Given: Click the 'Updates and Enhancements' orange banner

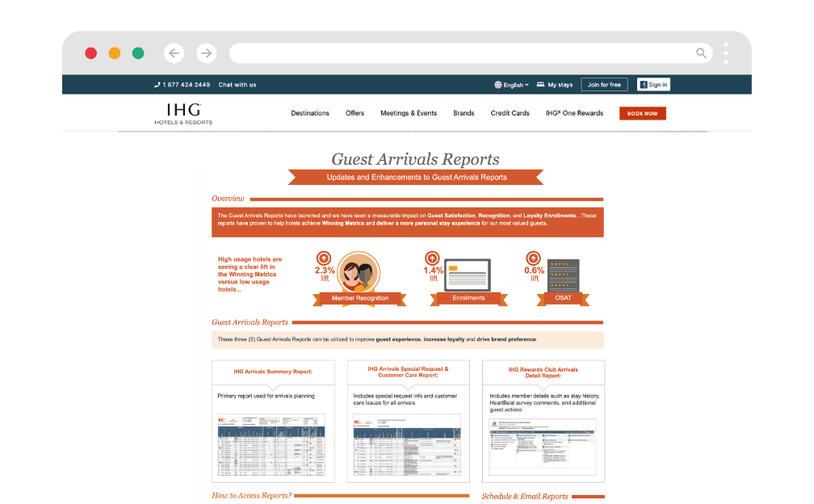Looking at the screenshot, I should 417,177.
